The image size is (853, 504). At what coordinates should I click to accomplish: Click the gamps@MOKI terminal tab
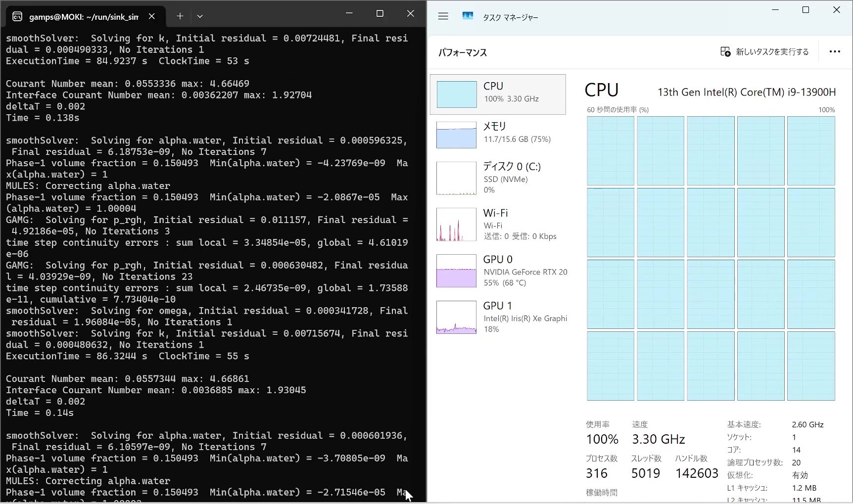tap(83, 17)
